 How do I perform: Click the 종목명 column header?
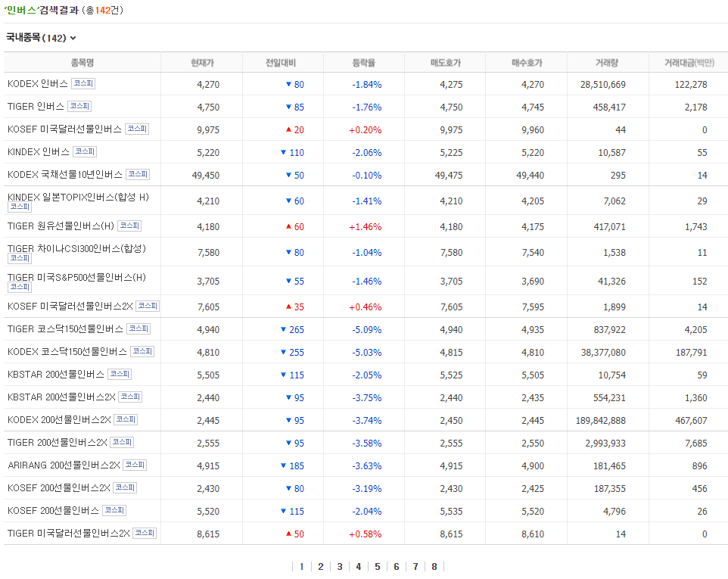82,63
